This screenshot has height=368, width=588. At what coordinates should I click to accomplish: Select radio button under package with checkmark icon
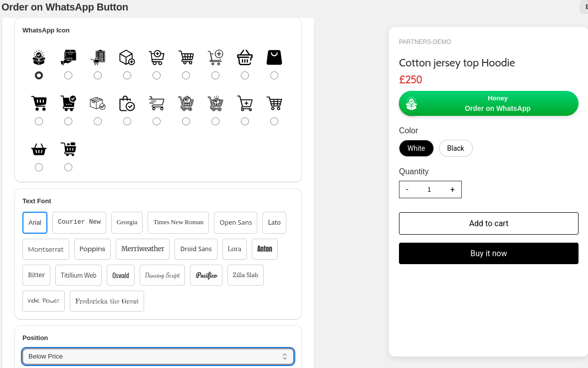pyautogui.click(x=98, y=121)
